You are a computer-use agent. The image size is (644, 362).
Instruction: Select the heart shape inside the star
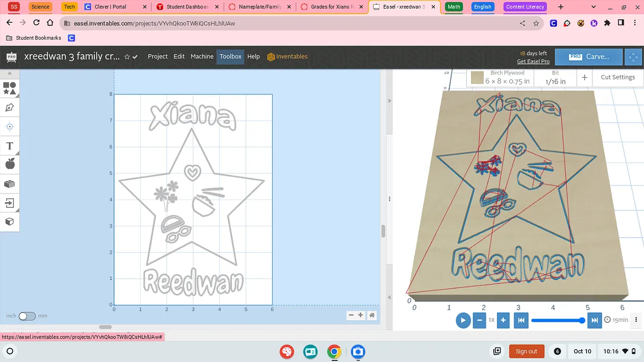pos(192,172)
